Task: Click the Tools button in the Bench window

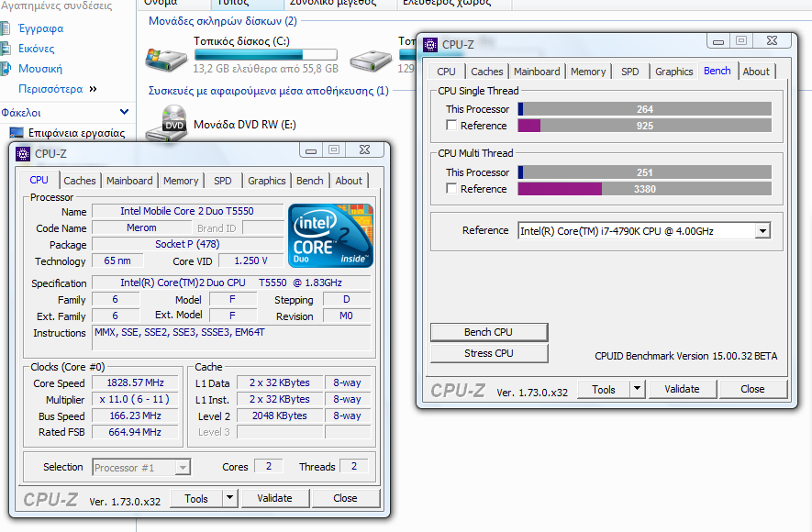Action: click(604, 389)
